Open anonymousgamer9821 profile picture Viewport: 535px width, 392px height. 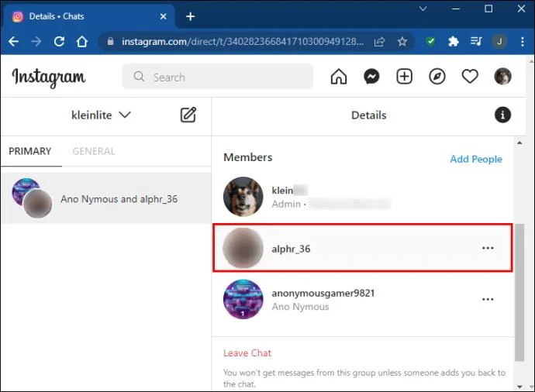[x=243, y=299]
